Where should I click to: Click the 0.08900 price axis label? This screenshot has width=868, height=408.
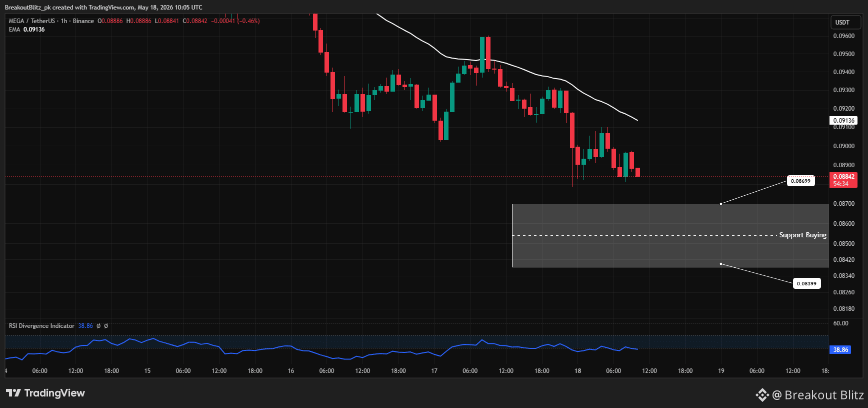point(843,165)
